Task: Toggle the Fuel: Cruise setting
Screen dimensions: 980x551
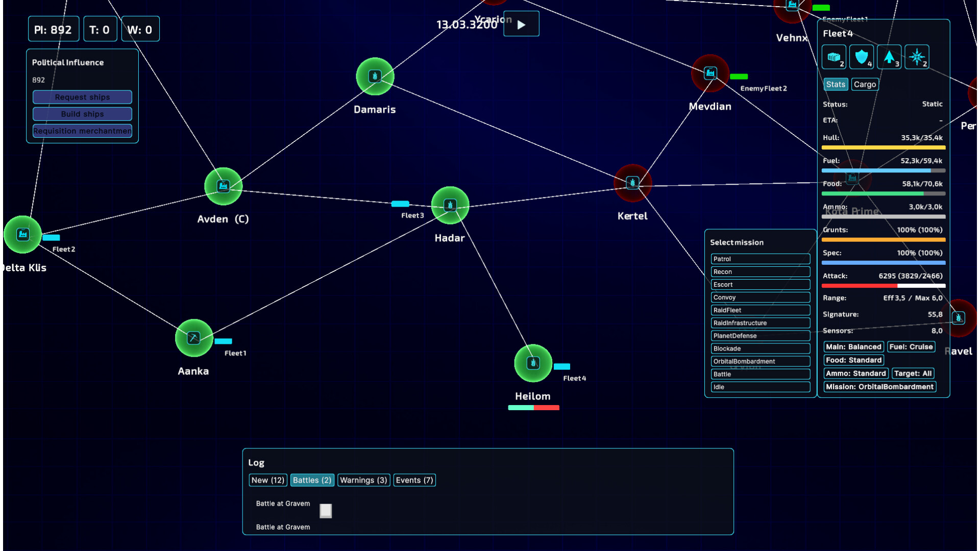Action: click(911, 347)
